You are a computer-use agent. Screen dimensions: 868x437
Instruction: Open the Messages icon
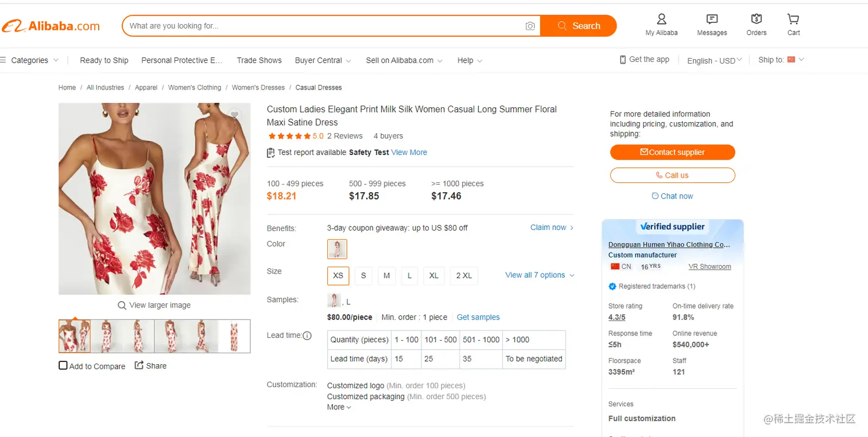click(712, 19)
